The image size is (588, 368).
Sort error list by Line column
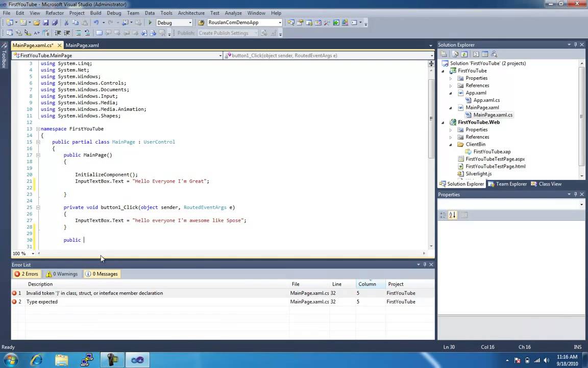342,284
